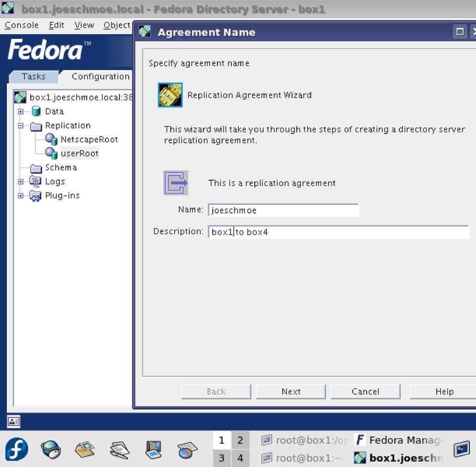Expand the Plug-ins tree node
The width and height of the screenshot is (476, 467).
point(21,196)
